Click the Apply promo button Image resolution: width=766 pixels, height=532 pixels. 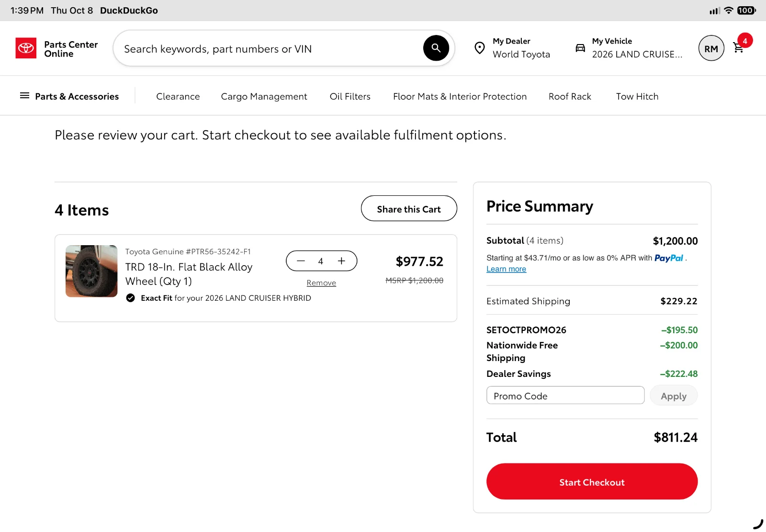point(674,396)
